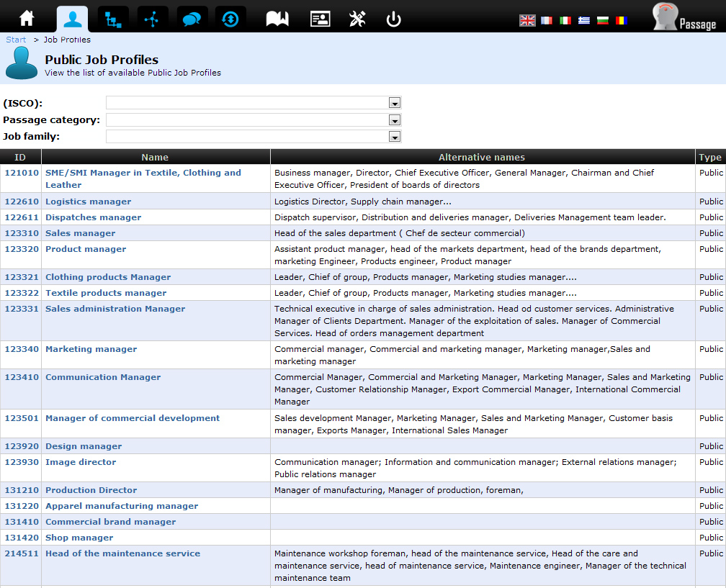This screenshot has width=726, height=588.
Task: Click the Start breadcrumb link
Action: point(16,40)
